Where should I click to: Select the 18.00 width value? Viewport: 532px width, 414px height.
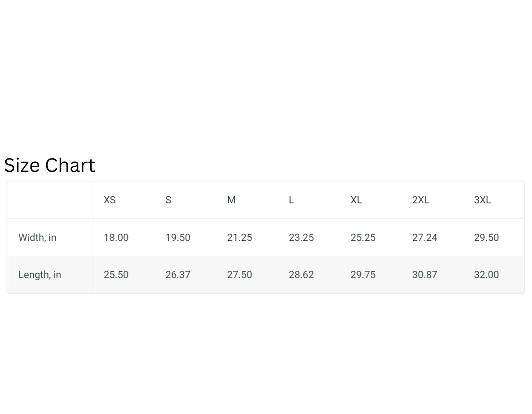tap(116, 238)
